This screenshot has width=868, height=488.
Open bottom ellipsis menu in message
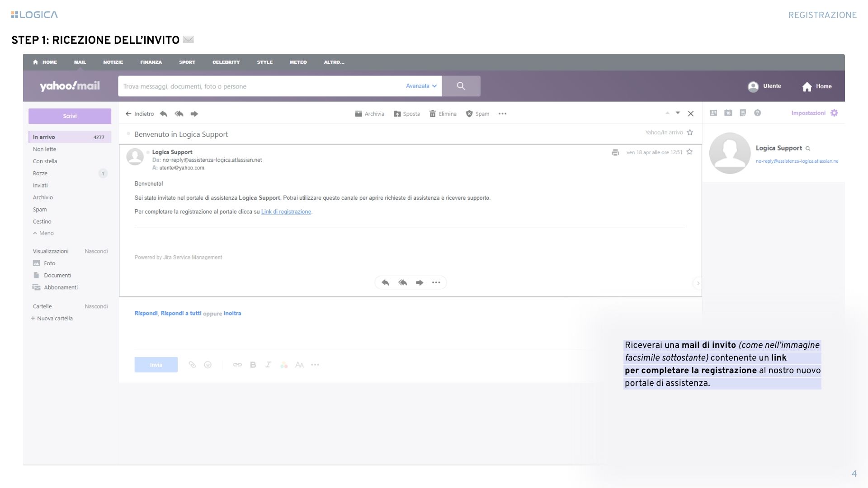436,282
